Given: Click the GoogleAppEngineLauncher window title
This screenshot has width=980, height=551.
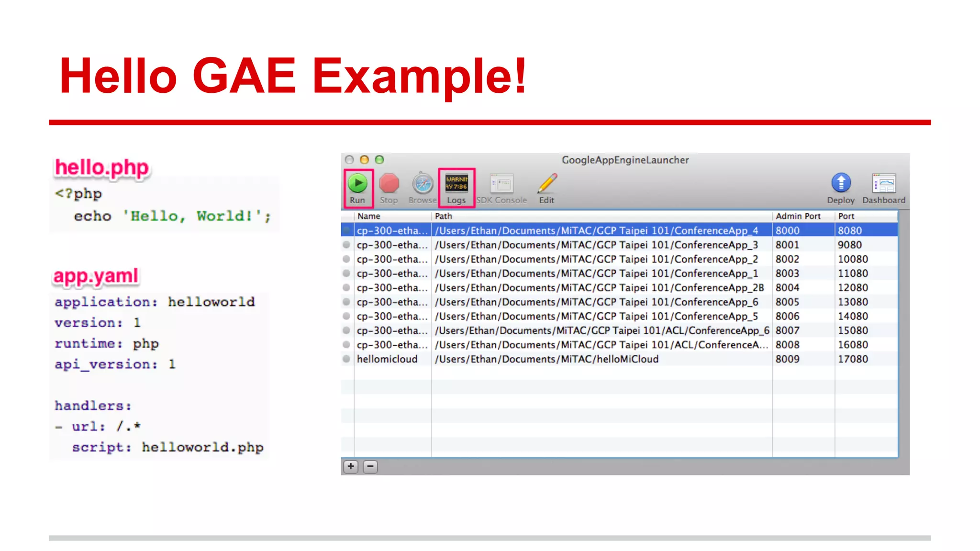Looking at the screenshot, I should 625,160.
